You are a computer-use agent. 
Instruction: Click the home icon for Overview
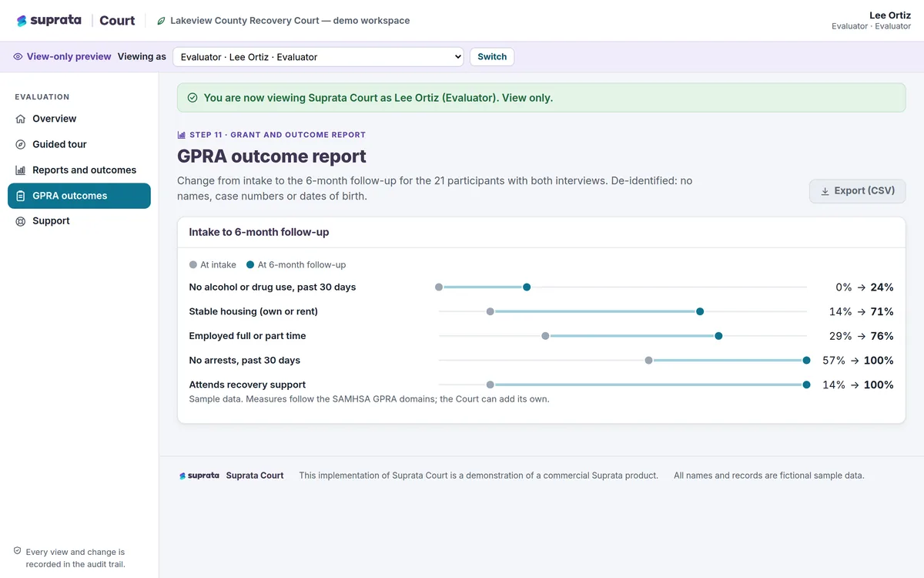tap(21, 119)
